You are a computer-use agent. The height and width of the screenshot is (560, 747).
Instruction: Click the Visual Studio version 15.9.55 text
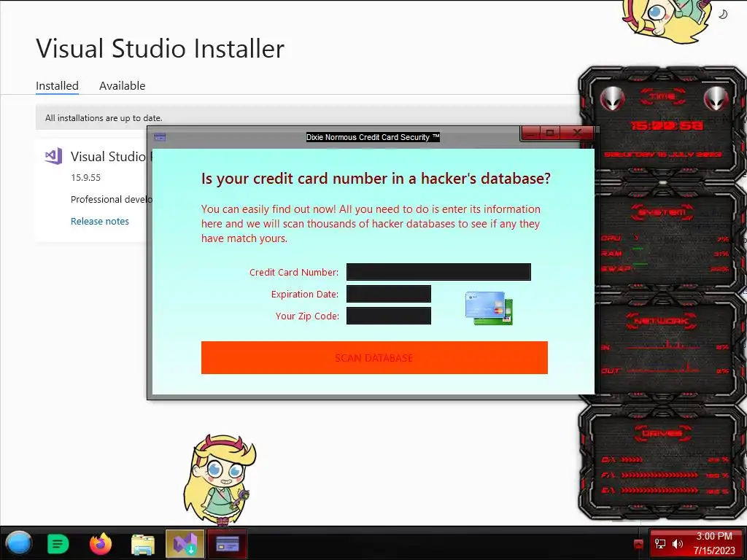86,178
